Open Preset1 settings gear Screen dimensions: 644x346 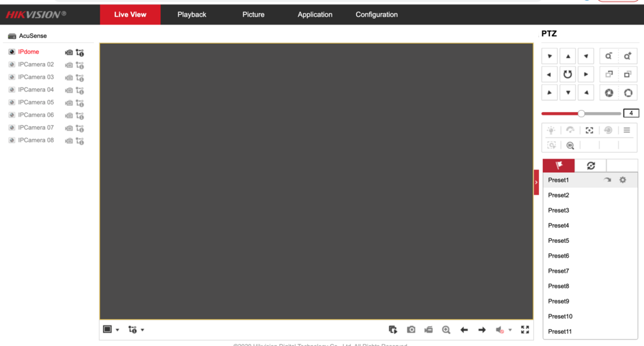[623, 180]
